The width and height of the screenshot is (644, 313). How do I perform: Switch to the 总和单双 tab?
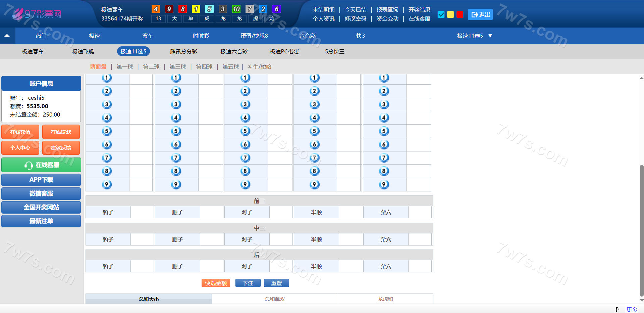click(275, 299)
